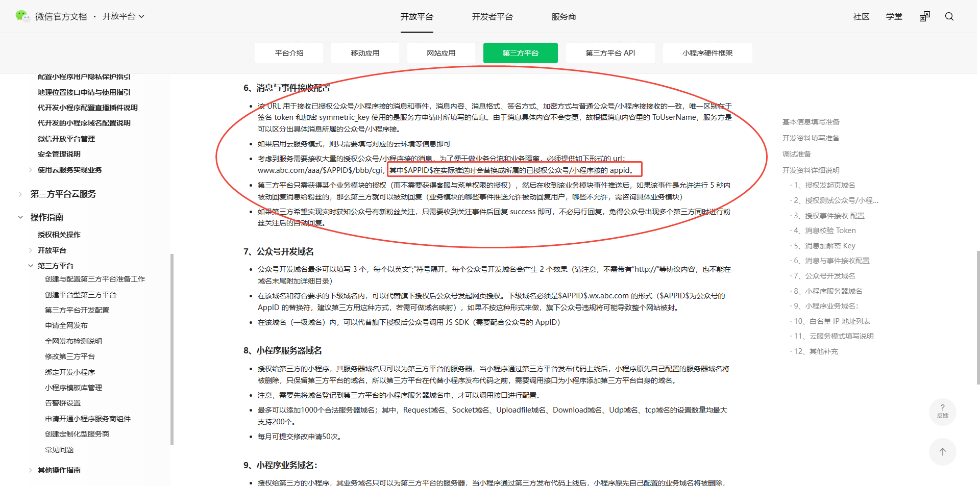Select the green 第三方平台 sub-tab

(521, 53)
